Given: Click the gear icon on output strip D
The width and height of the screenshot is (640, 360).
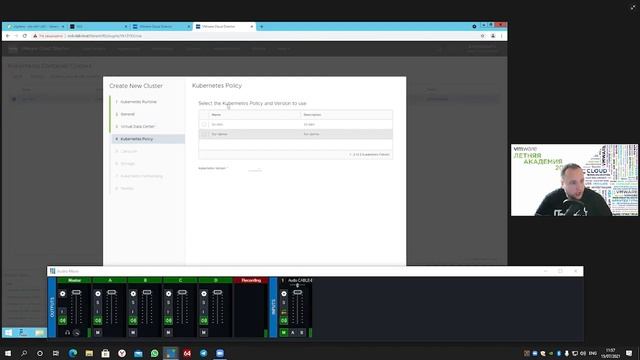Looking at the screenshot, I should [204, 293].
